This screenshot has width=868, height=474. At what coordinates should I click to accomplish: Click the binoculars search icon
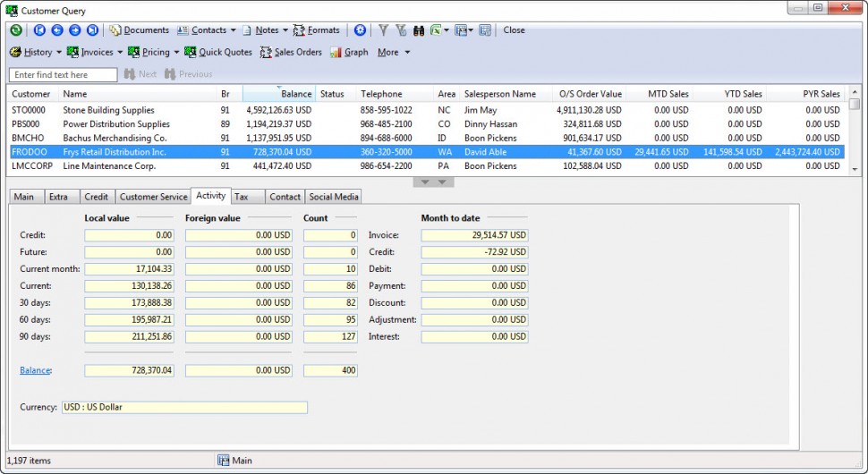(419, 30)
